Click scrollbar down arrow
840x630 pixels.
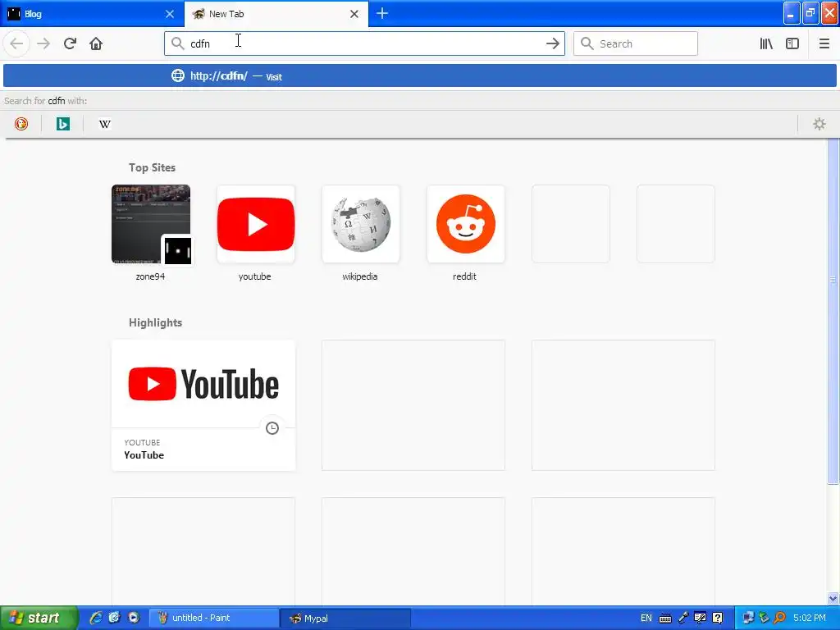point(833,598)
